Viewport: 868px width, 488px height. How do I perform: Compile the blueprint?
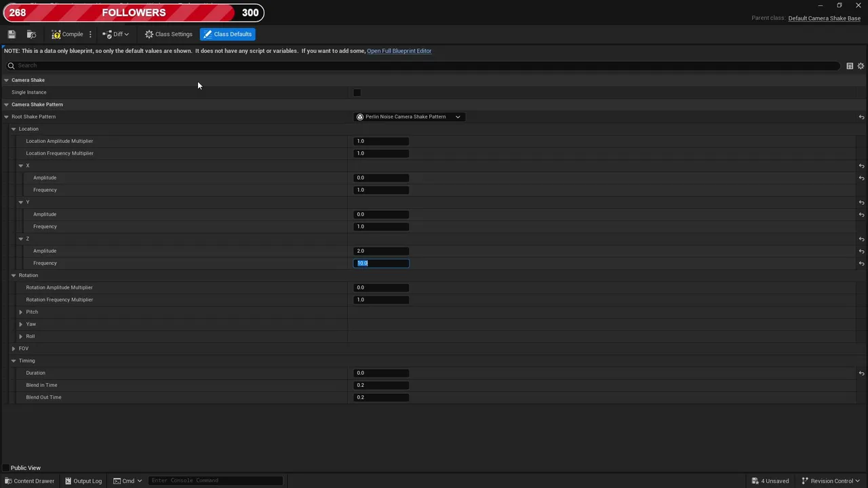tap(67, 34)
